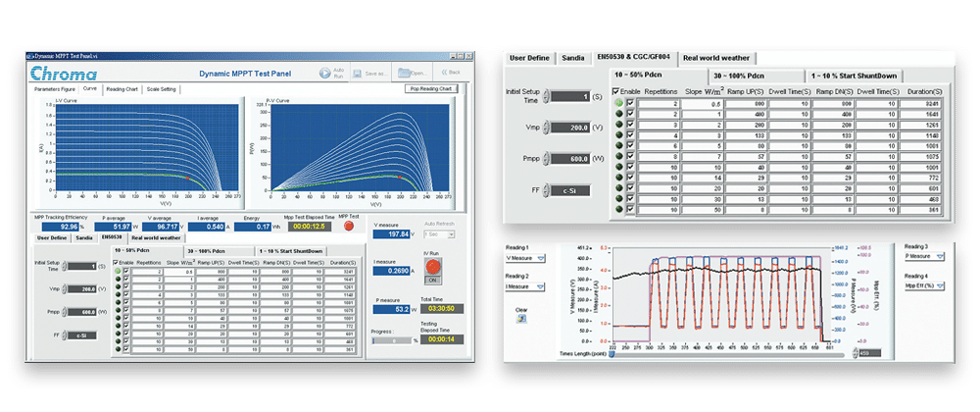Click the red MPP Test indicator lamp

pos(349,227)
